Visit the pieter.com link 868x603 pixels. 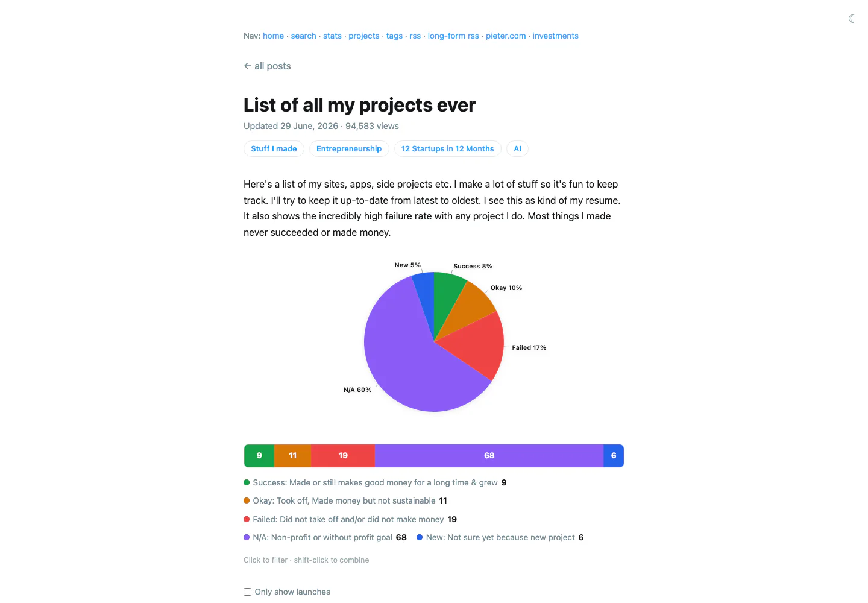(506, 36)
